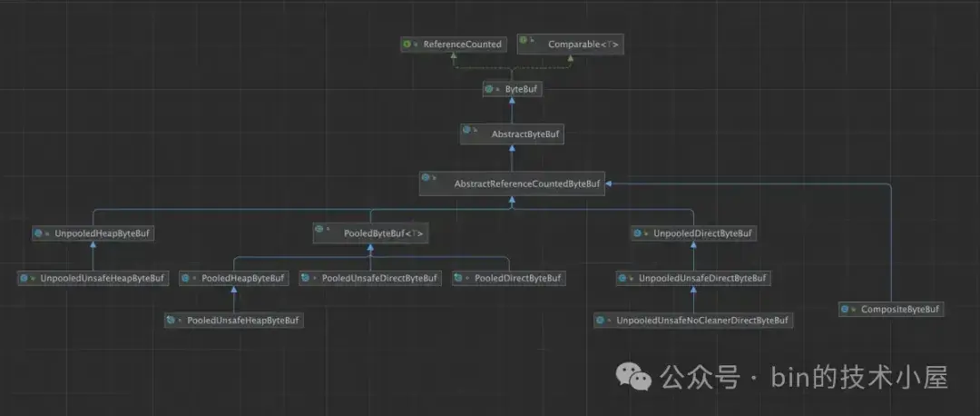Click the Comparable<T> interface icon
Screen dimensions: 980x416
click(x=524, y=41)
